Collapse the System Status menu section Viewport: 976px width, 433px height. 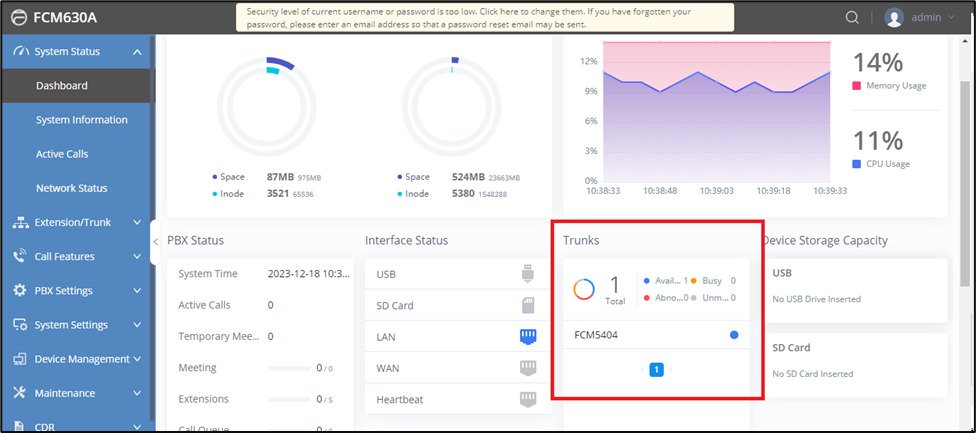pos(137,52)
